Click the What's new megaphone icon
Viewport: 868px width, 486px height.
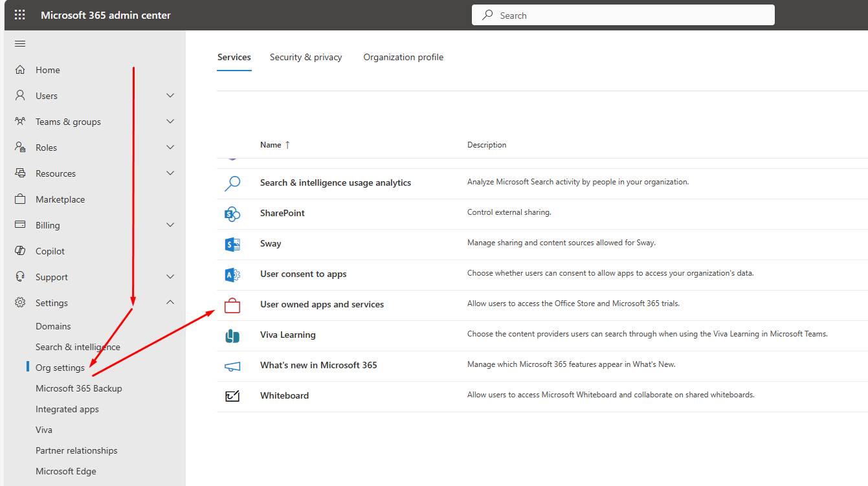(x=232, y=366)
